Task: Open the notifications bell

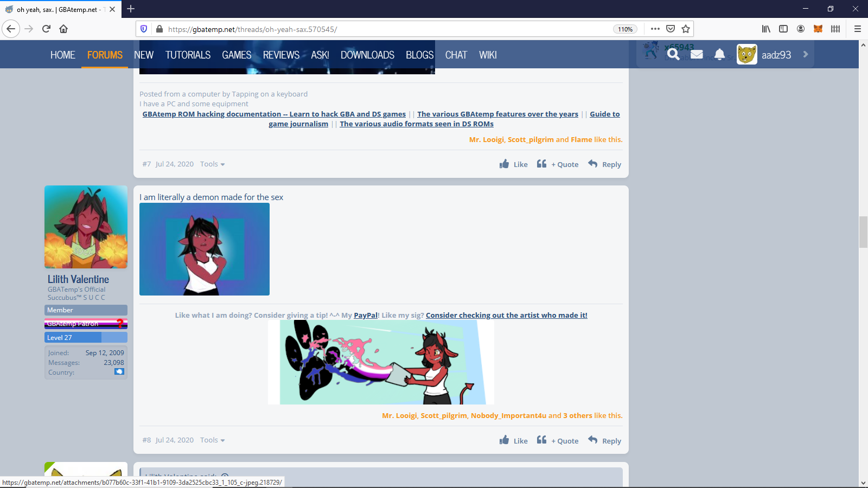Action: (719, 54)
